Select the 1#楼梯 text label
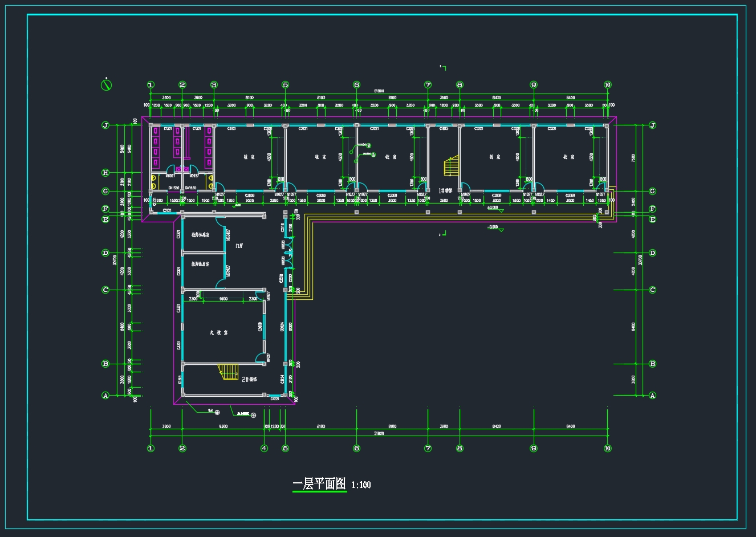This screenshot has height=537, width=756. click(x=445, y=190)
